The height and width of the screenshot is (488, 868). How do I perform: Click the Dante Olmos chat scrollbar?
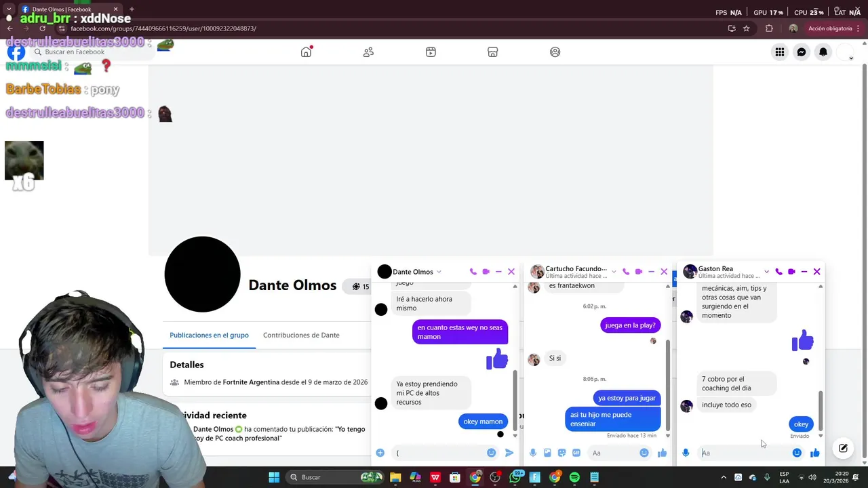tap(515, 399)
